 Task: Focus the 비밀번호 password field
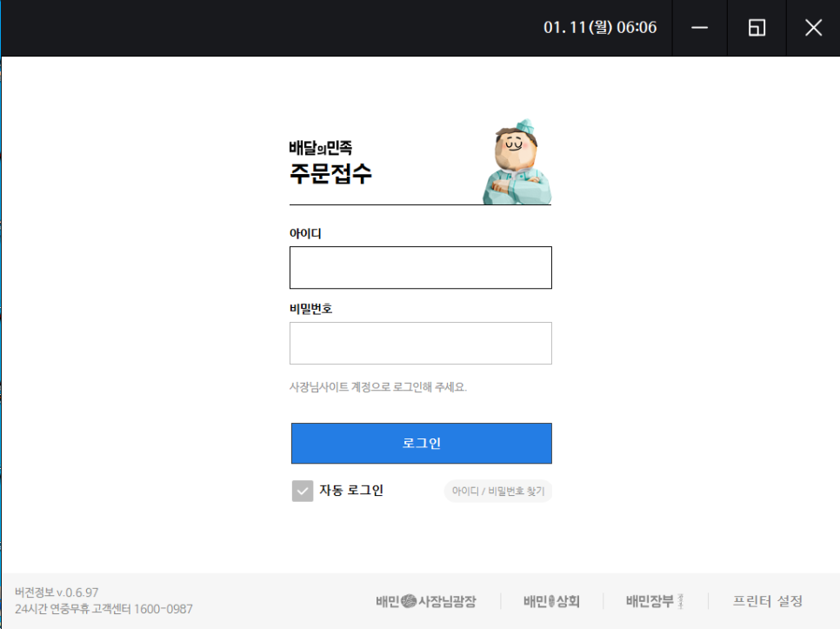pyautogui.click(x=421, y=343)
